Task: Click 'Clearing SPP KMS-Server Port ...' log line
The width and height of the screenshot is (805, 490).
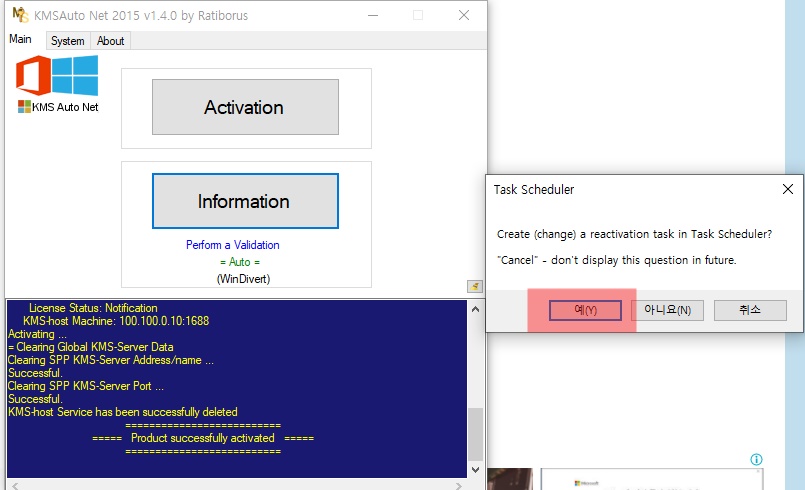Action: point(86,386)
